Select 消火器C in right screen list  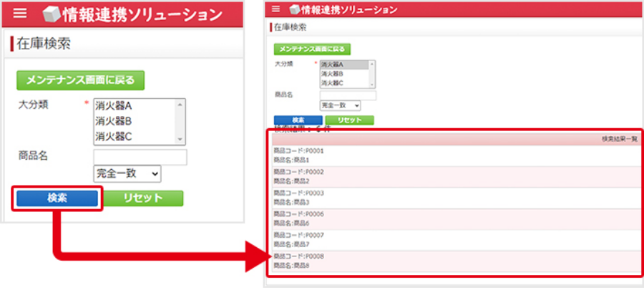[344, 82]
